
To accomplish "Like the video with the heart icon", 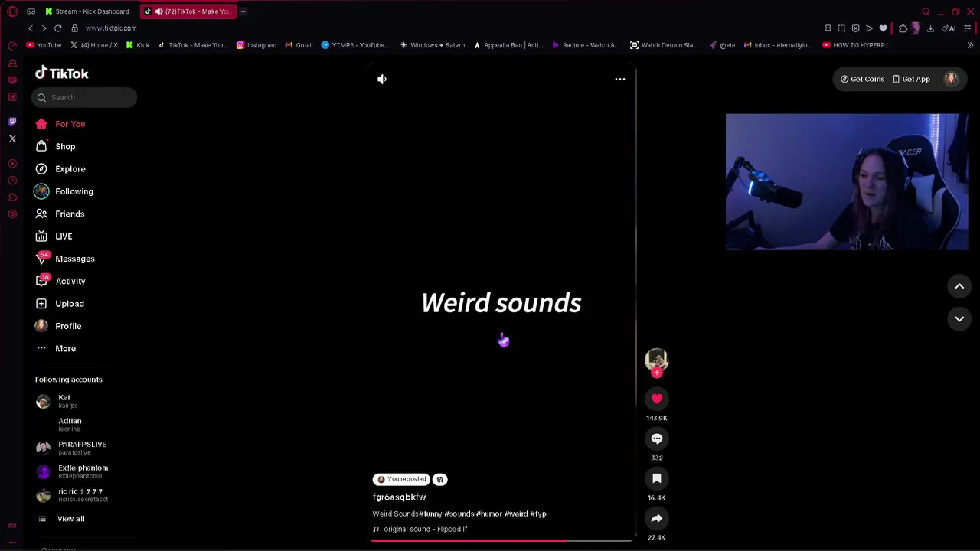I will tap(657, 399).
